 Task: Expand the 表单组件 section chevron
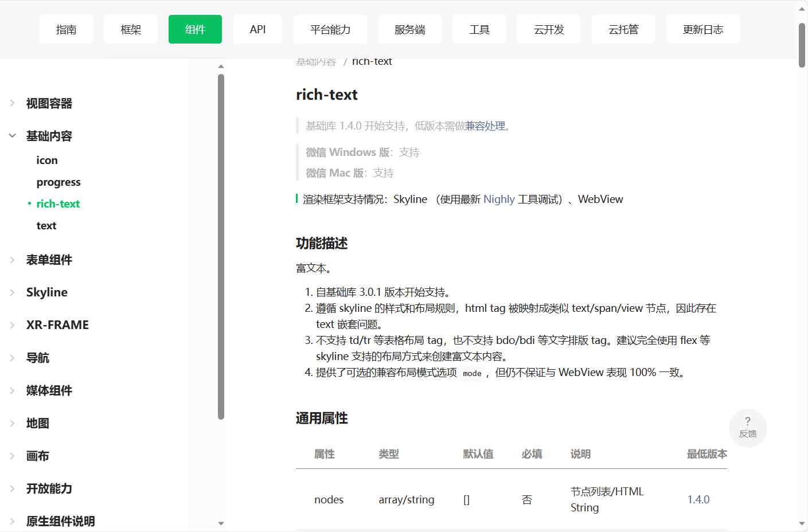tap(12, 260)
